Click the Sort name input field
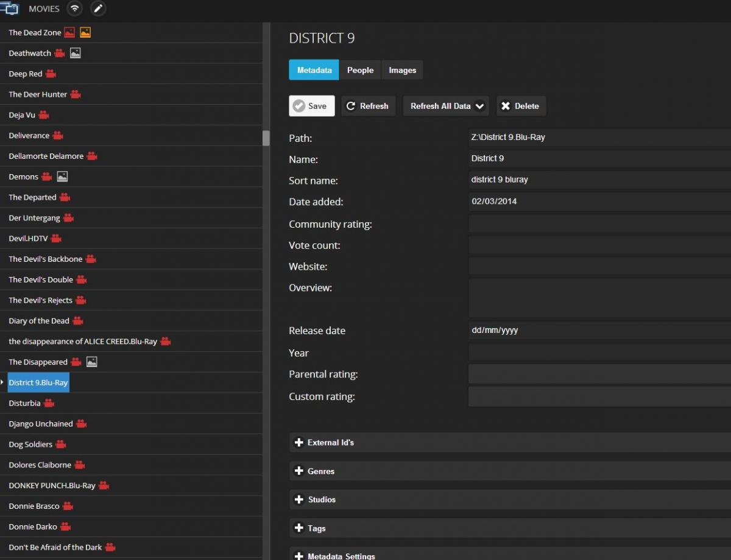The image size is (731, 560). coord(597,180)
